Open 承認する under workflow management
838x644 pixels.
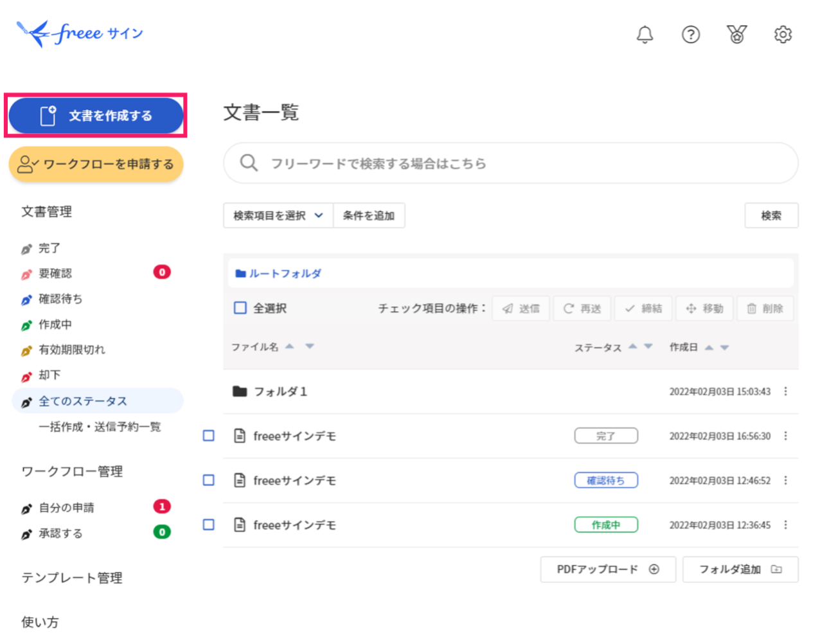click(x=60, y=533)
